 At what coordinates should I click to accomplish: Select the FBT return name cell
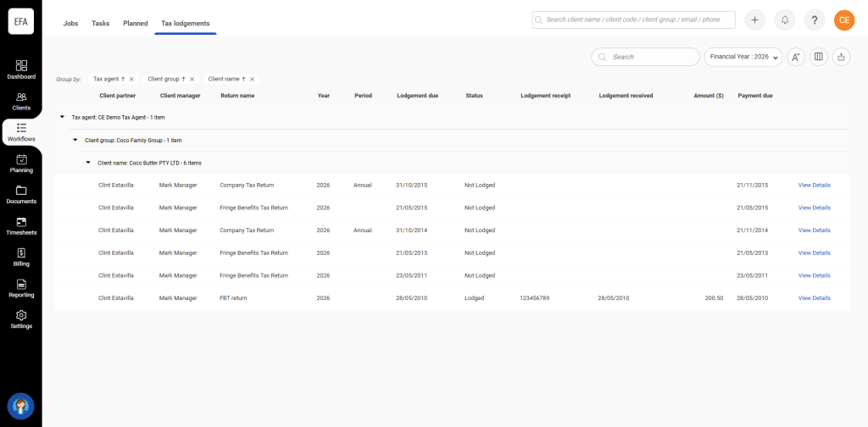coord(233,298)
